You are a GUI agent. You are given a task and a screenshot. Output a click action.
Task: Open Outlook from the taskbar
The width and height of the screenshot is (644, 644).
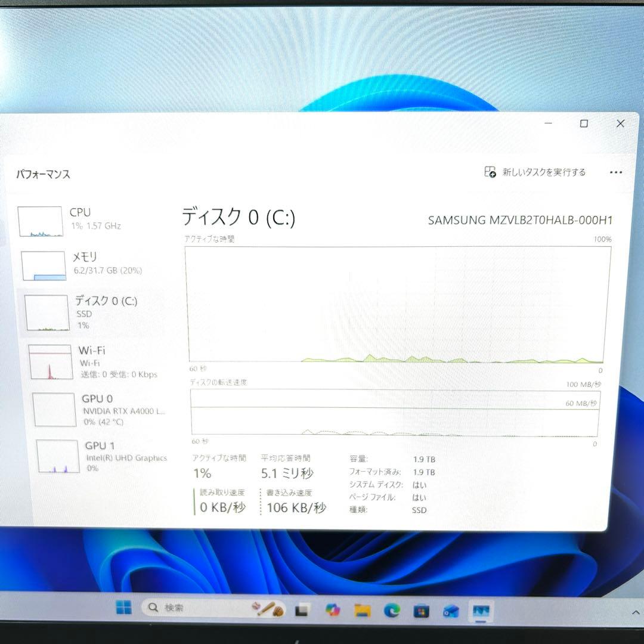(449, 608)
